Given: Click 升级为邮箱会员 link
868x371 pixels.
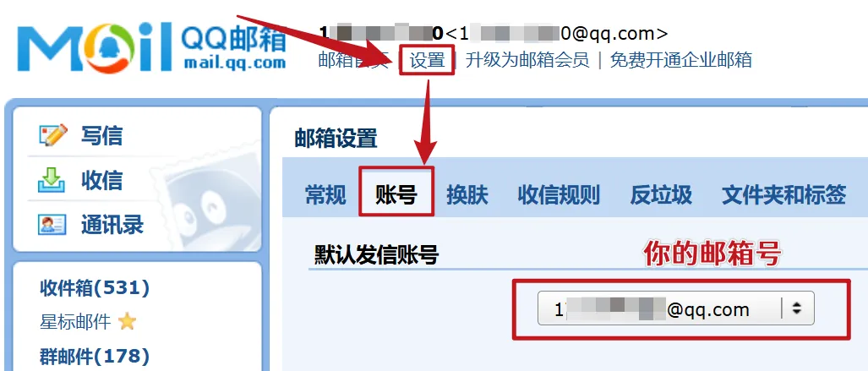Looking at the screenshot, I should pyautogui.click(x=527, y=60).
